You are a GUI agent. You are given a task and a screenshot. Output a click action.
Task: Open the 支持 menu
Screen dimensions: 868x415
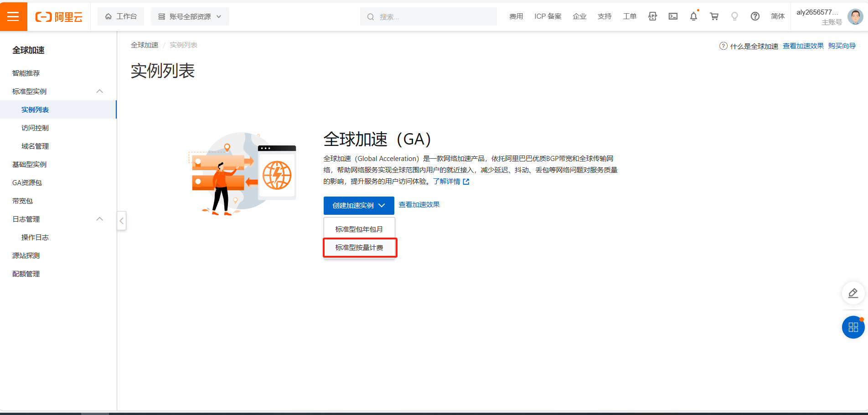(604, 16)
